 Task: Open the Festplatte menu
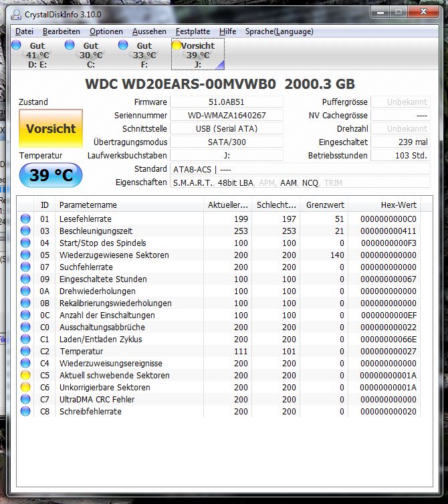tap(193, 31)
